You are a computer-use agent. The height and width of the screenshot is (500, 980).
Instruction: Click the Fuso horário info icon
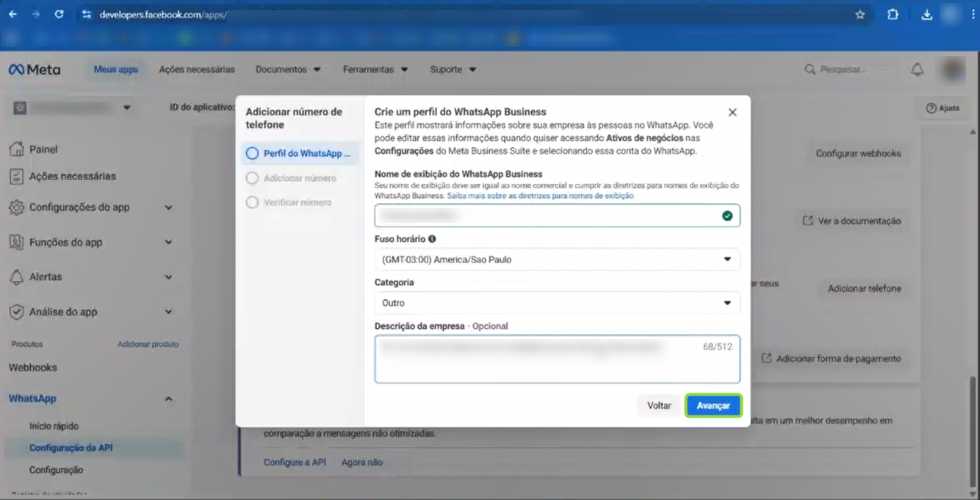432,239
